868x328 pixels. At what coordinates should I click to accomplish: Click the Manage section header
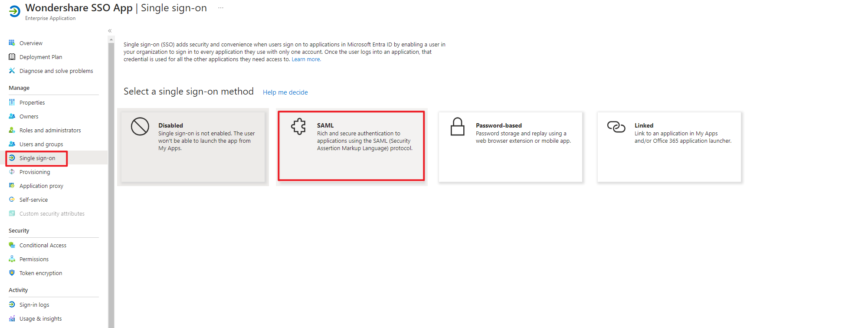click(x=19, y=88)
